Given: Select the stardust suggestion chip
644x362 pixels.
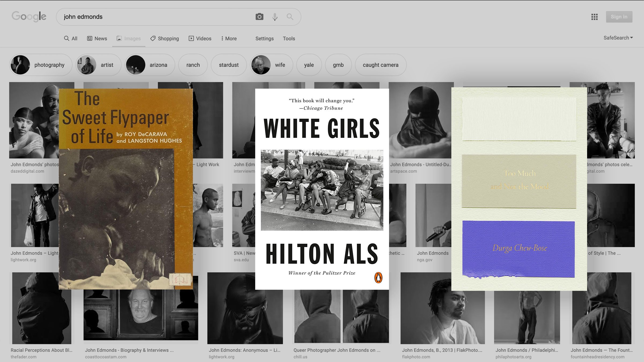Looking at the screenshot, I should click(x=229, y=65).
